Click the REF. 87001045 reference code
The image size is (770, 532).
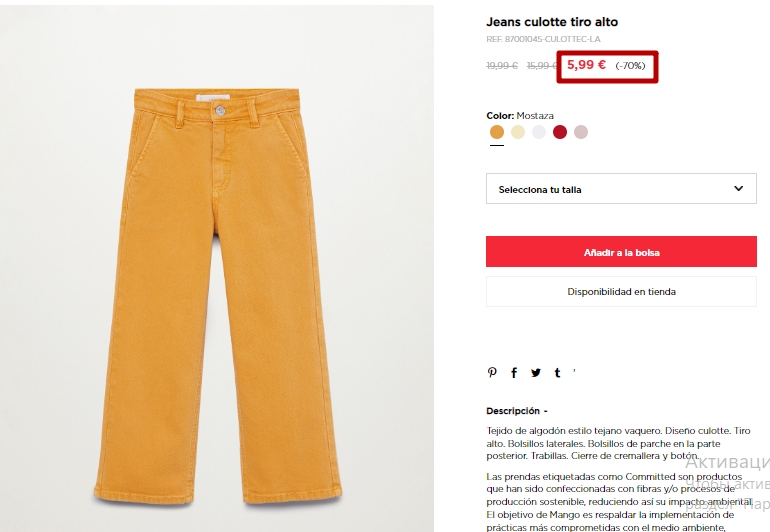543,39
